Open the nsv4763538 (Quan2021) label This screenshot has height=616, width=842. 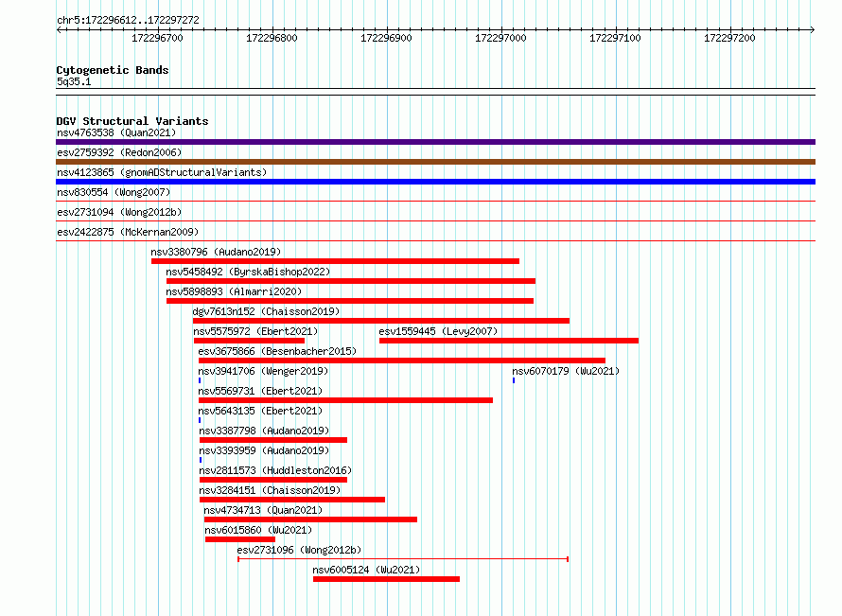[x=116, y=132]
